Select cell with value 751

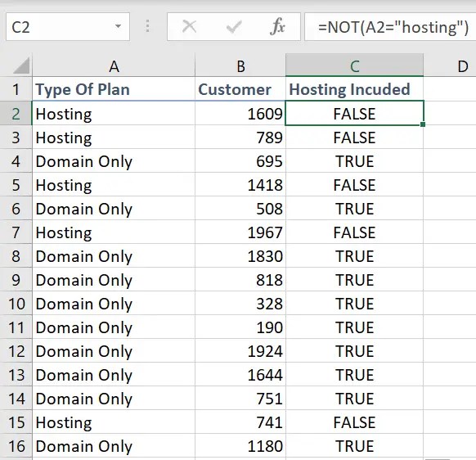[x=240, y=398]
